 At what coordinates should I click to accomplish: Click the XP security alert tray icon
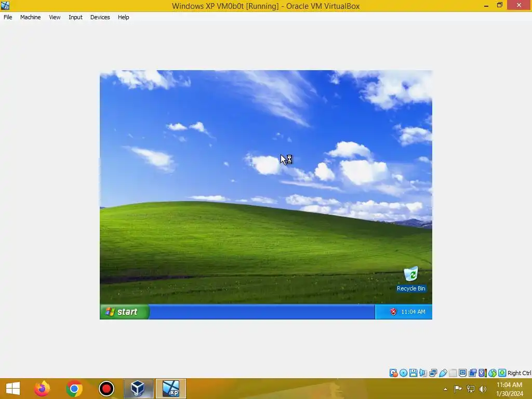click(393, 312)
